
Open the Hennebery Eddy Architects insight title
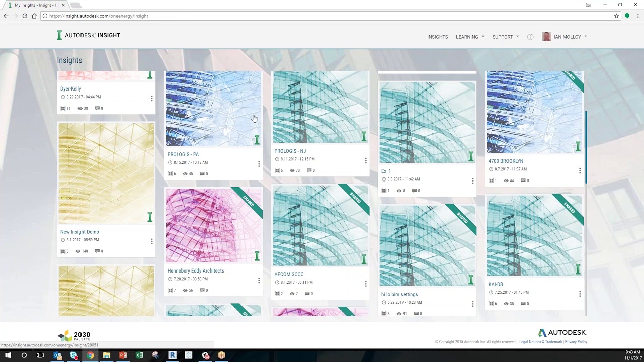[196, 270]
